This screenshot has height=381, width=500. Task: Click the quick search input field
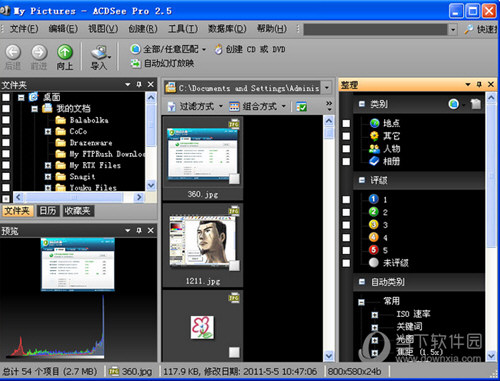[375, 29]
